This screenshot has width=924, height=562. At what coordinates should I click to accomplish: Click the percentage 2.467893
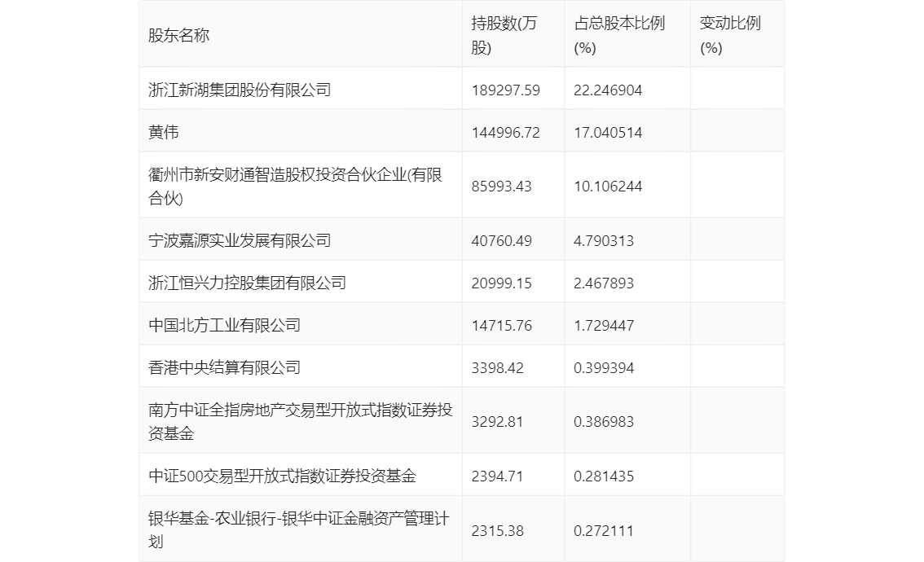[604, 283]
